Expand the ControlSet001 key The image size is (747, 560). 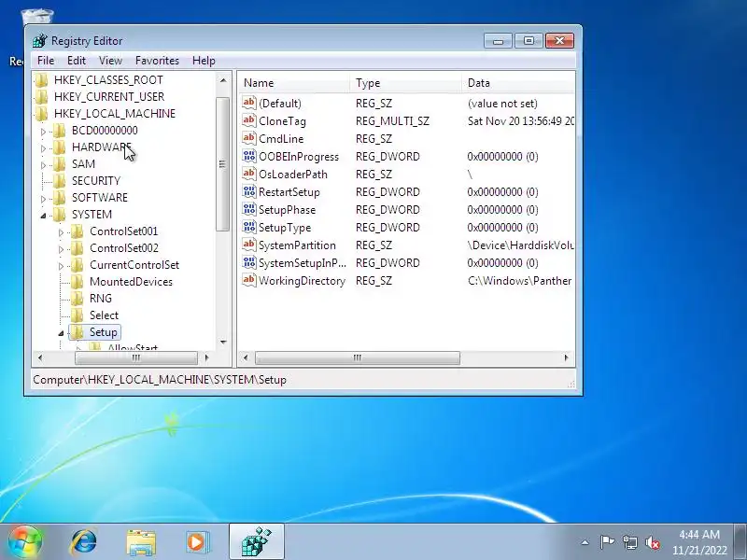(x=61, y=232)
